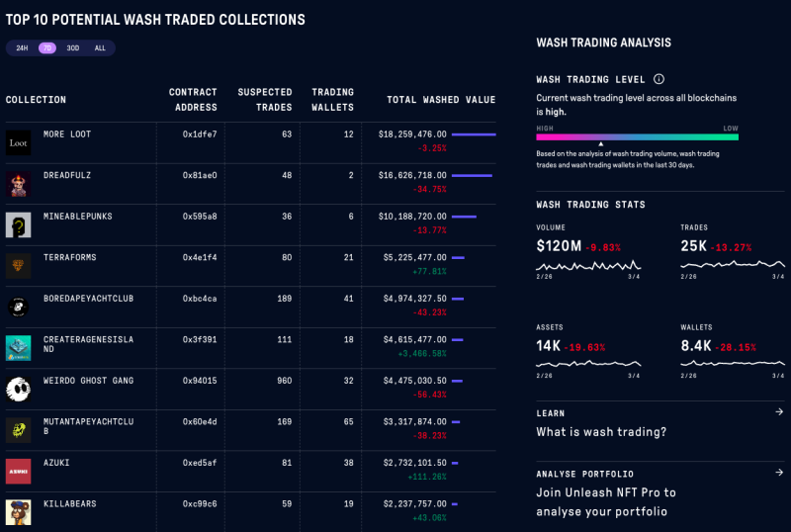The image size is (791, 532).
Task: Click the -13.27% trades change figure
Action: (x=731, y=247)
